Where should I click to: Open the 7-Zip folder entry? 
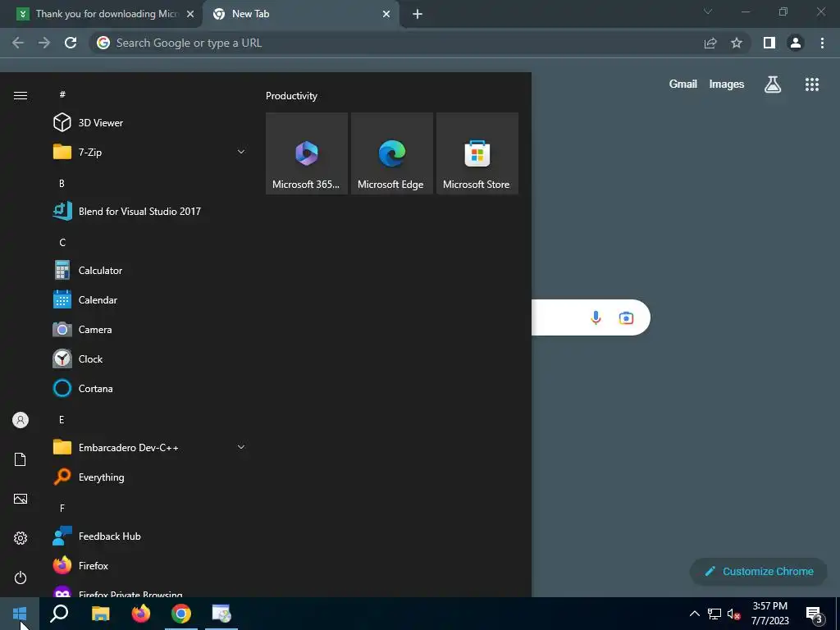149,152
